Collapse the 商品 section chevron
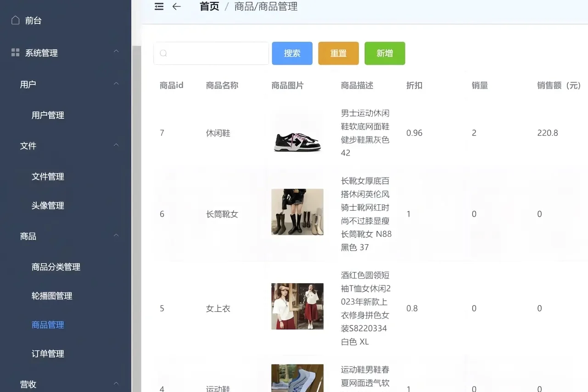The width and height of the screenshot is (588, 392). 116,234
